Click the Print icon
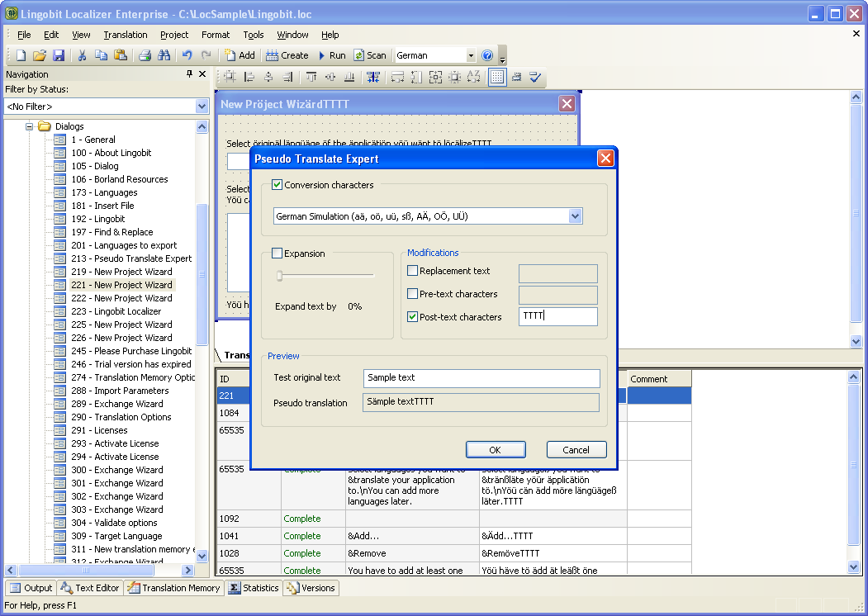 [145, 55]
